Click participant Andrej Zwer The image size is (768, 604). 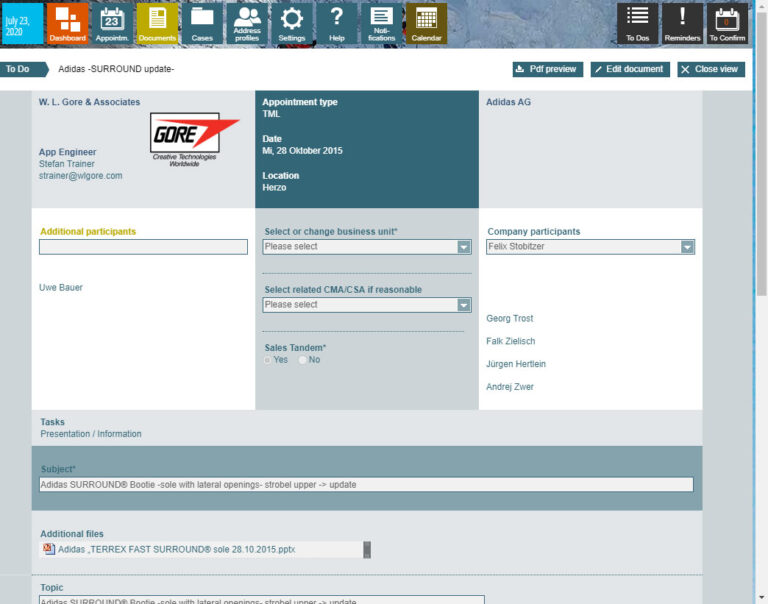pos(509,387)
